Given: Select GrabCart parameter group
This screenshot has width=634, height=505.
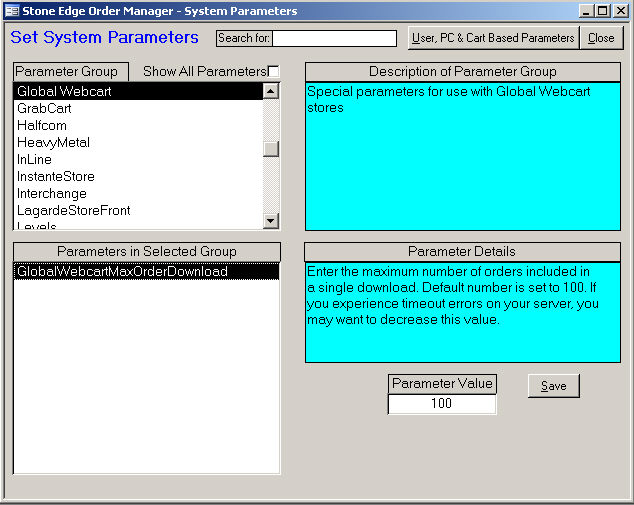Looking at the screenshot, I should [139, 108].
